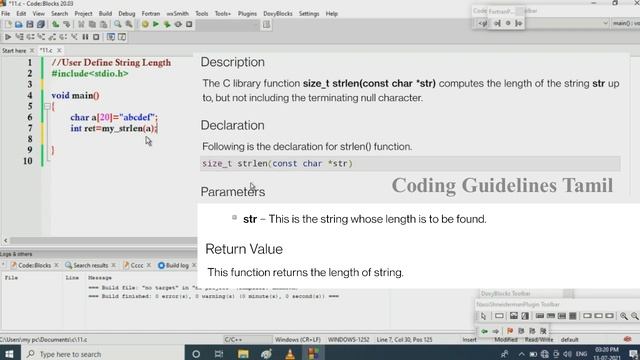Open the File menu

coord(6,13)
